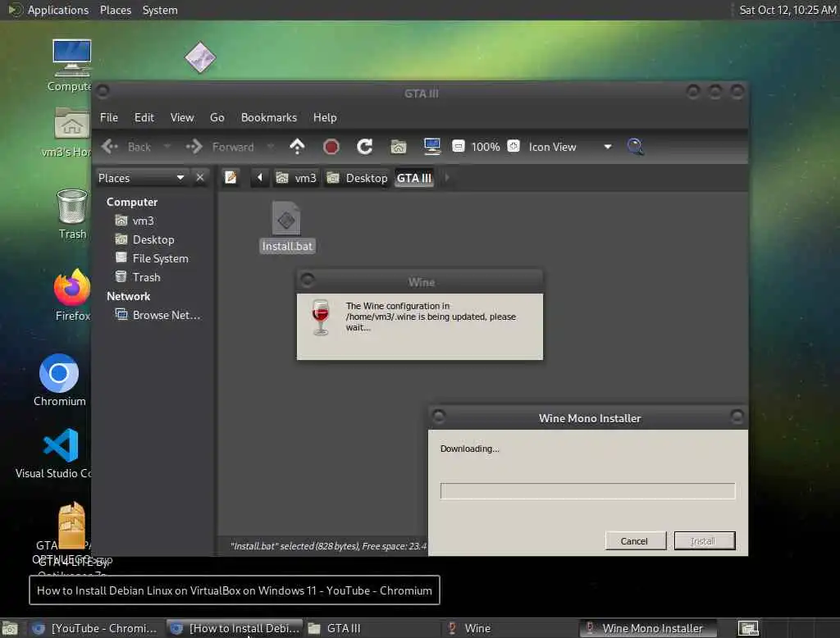The image size is (840, 638).
Task: Click the Desktop path bar button
Action: (357, 178)
